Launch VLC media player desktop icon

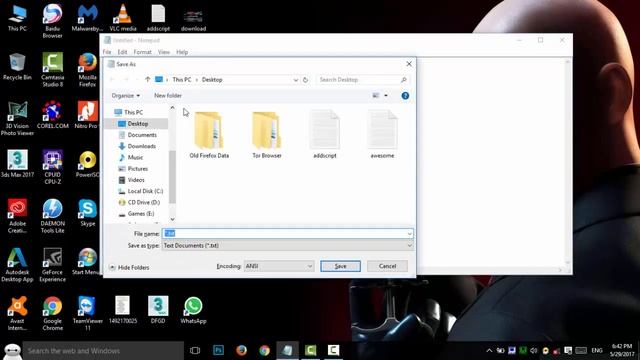coord(123,18)
